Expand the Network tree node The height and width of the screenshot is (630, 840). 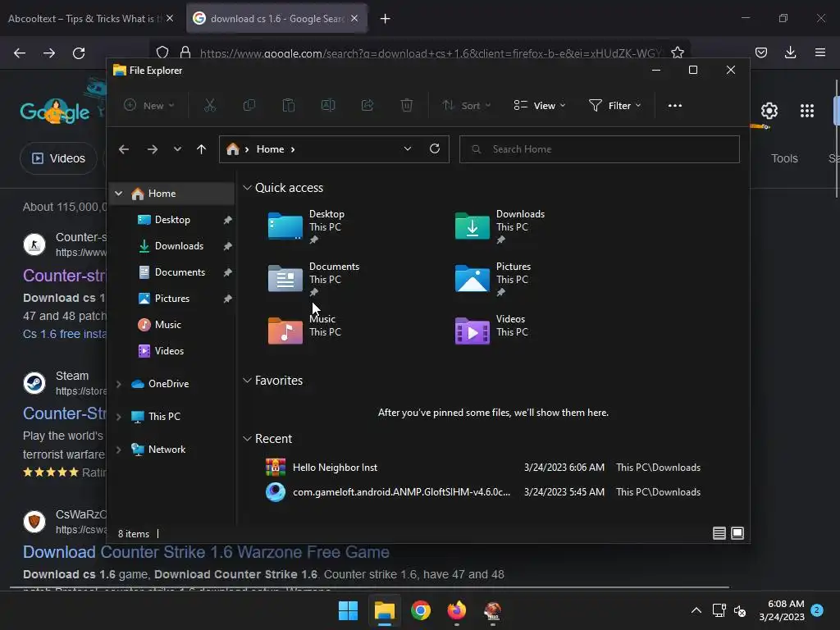118,450
